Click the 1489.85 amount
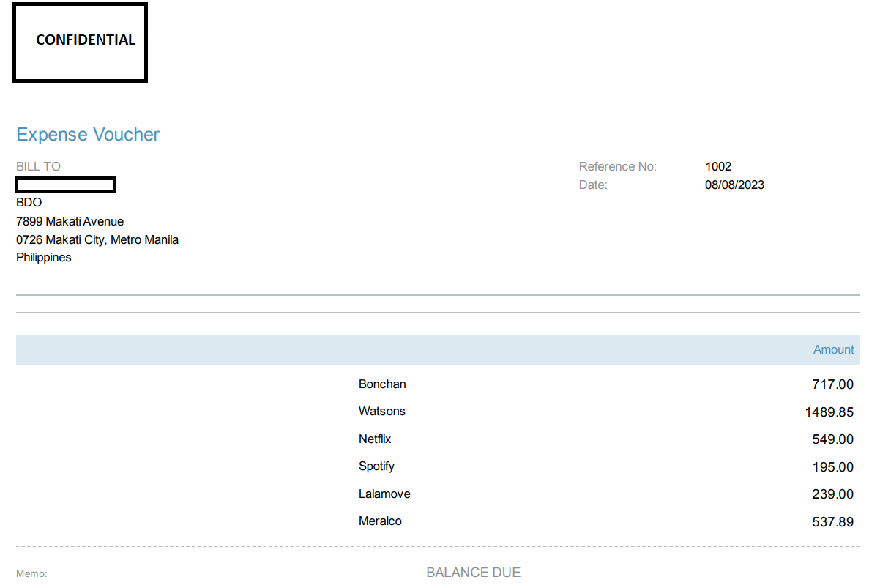The image size is (880, 588). pyautogui.click(x=829, y=412)
